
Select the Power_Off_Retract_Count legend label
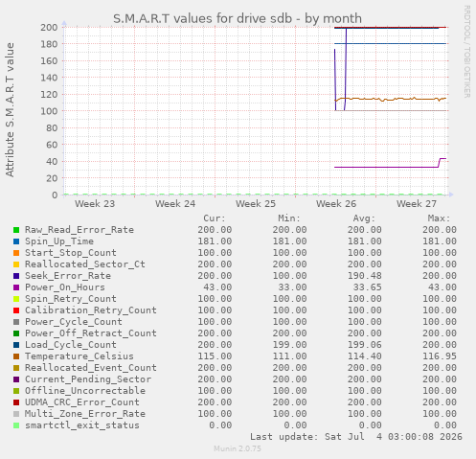click(91, 333)
